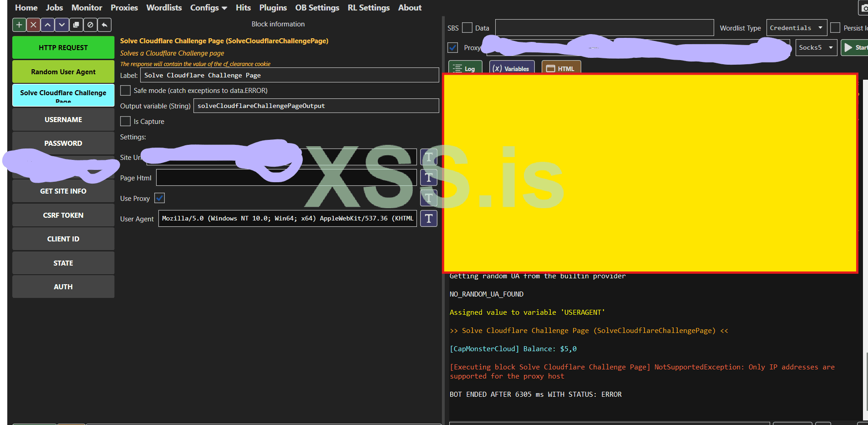Click the T mode button beside User Agent
This screenshot has width=868, height=425.
[429, 219]
